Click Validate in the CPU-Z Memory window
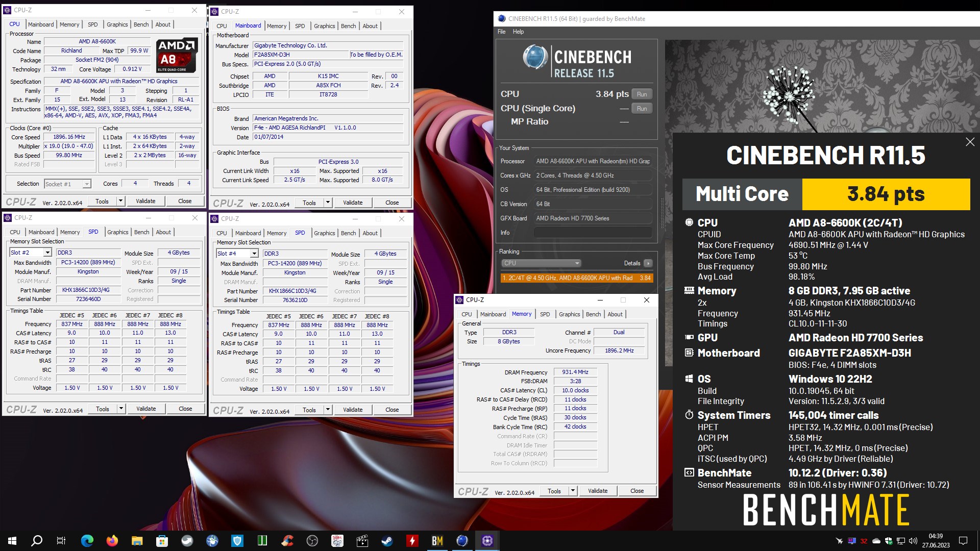Screen dimensions: 980x551 click(598, 491)
